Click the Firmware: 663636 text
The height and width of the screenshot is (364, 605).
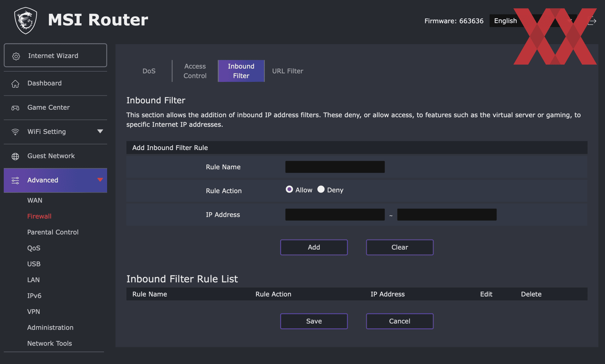pyautogui.click(x=454, y=21)
